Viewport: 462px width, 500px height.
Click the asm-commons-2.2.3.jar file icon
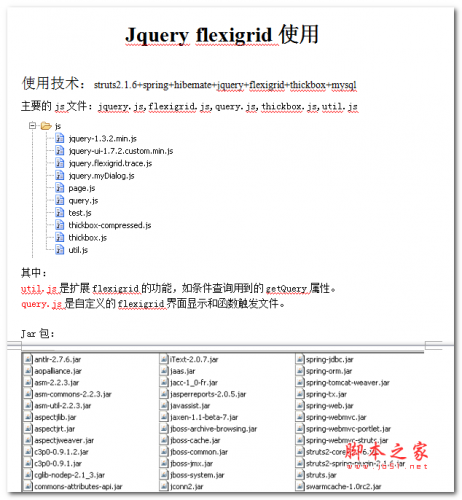coord(28,394)
